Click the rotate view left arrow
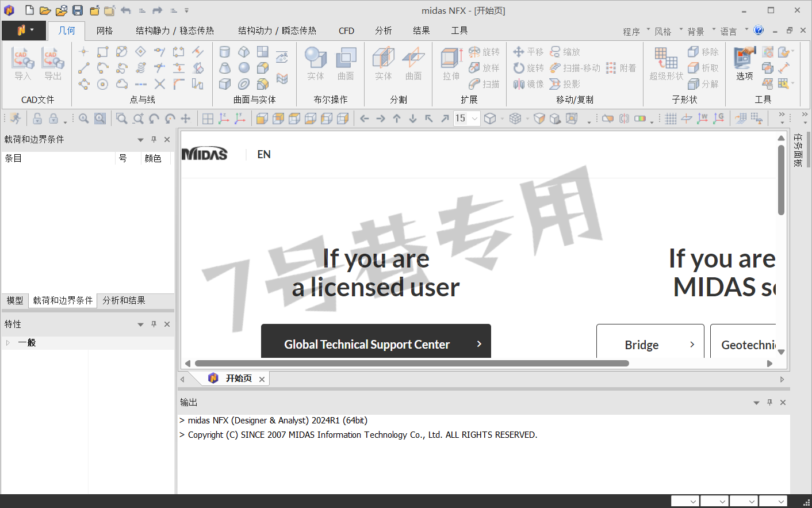This screenshot has width=812, height=508. [x=365, y=119]
